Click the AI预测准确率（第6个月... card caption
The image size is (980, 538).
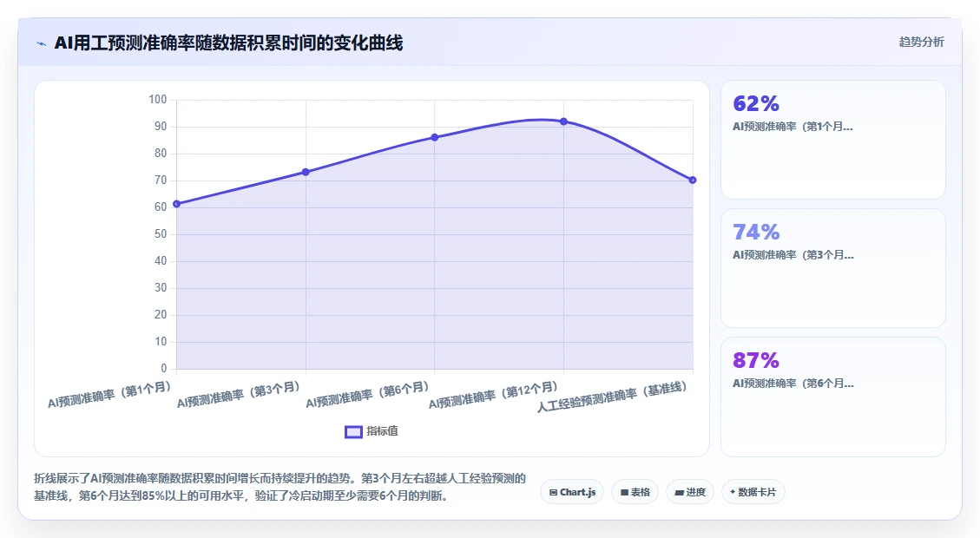coord(793,383)
